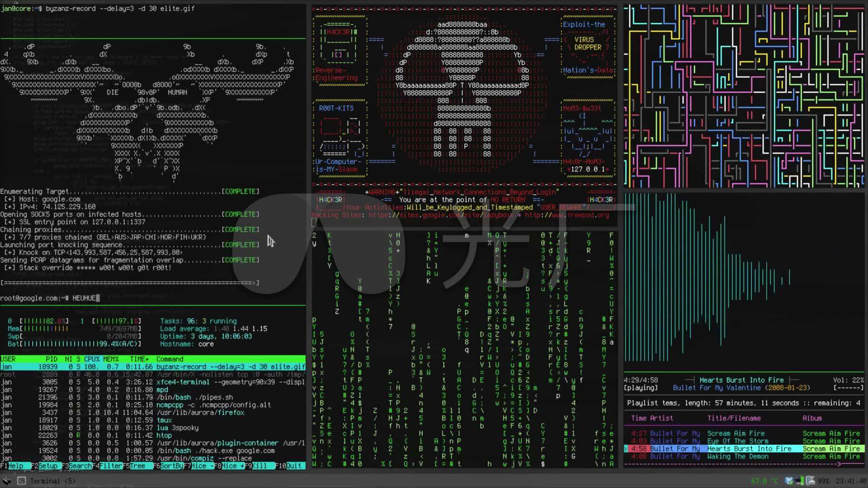868x488 pixels.
Task: Select the /usr/lib/aurora/firefox process row
Action: (153, 413)
